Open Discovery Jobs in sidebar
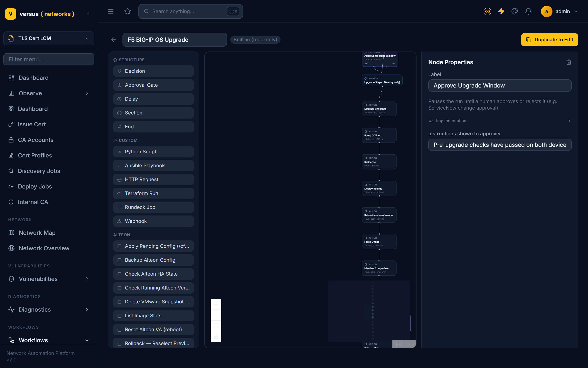Screen dimensions: 588x368 pos(49,171)
